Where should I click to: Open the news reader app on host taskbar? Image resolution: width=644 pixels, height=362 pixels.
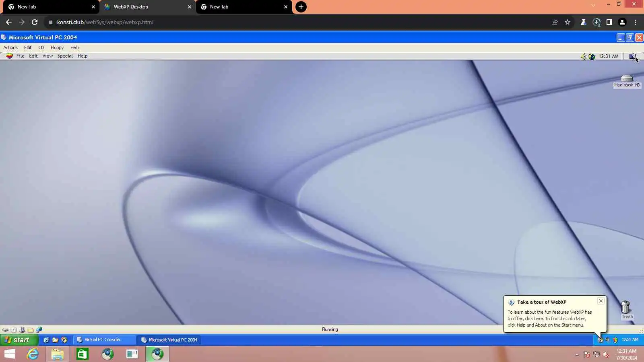[132, 354]
